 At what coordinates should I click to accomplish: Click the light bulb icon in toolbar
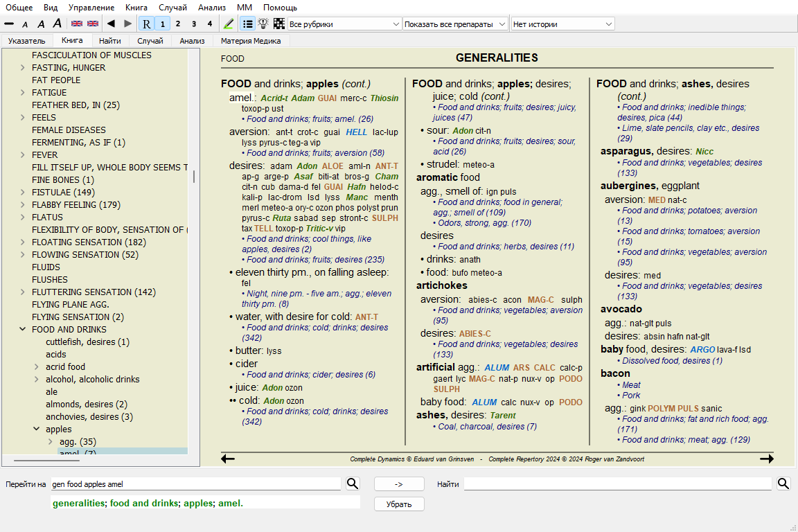(263, 24)
